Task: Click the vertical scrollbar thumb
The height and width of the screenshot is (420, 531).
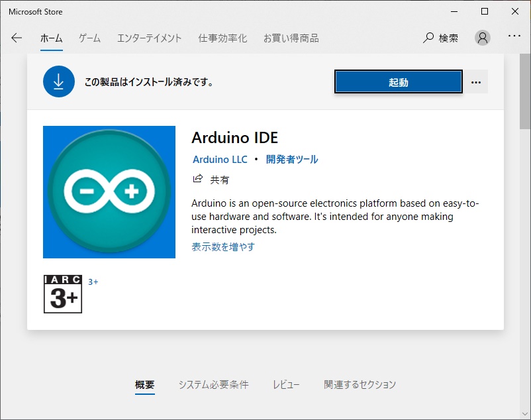Action: tap(525, 91)
